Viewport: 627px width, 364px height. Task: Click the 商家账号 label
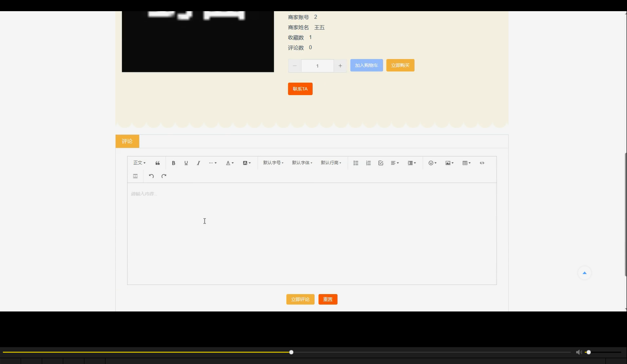click(x=298, y=17)
